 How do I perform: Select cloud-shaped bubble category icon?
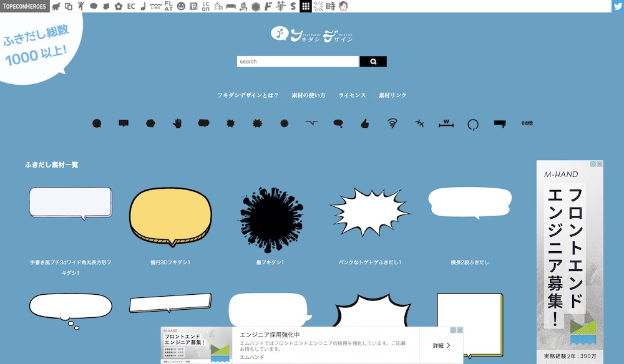(x=150, y=123)
